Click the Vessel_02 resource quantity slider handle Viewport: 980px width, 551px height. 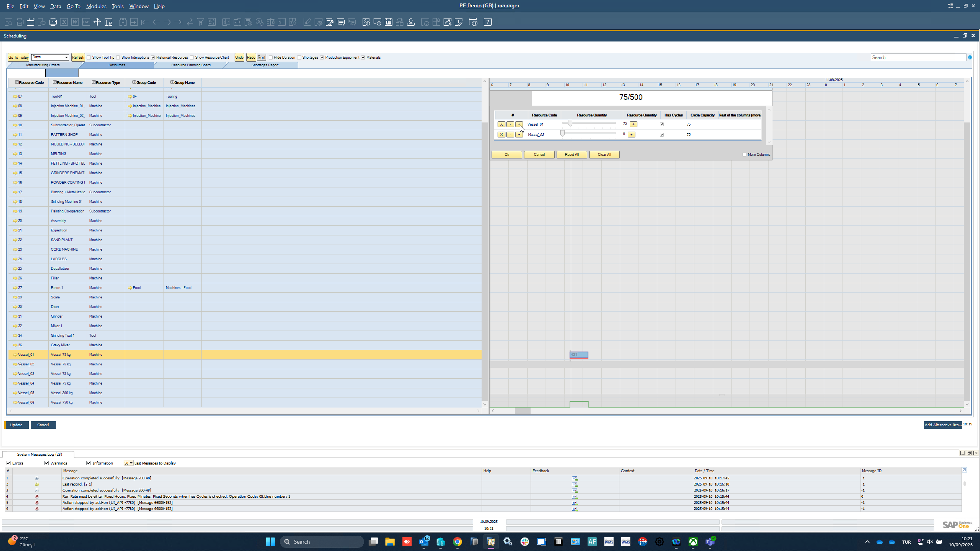562,134
